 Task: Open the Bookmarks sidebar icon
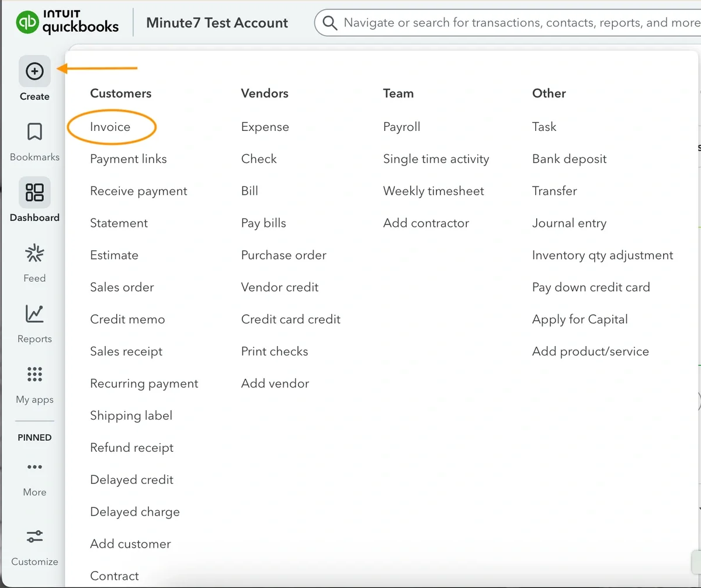(34, 132)
